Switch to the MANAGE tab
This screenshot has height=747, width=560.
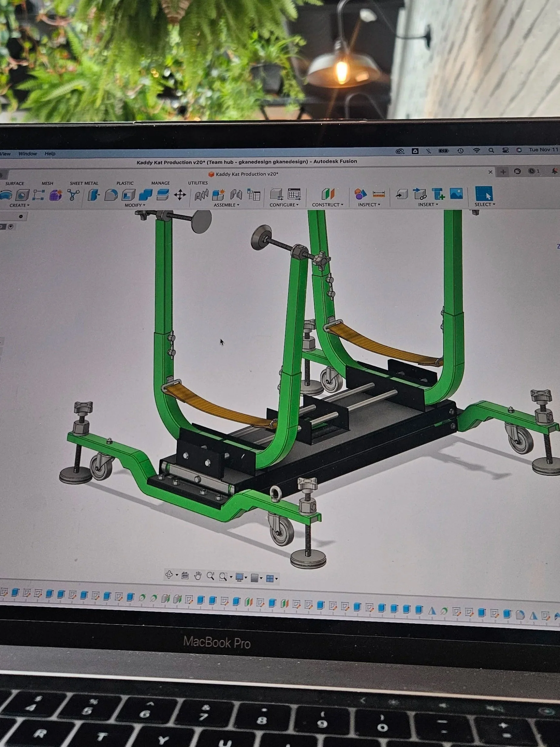pos(160,183)
